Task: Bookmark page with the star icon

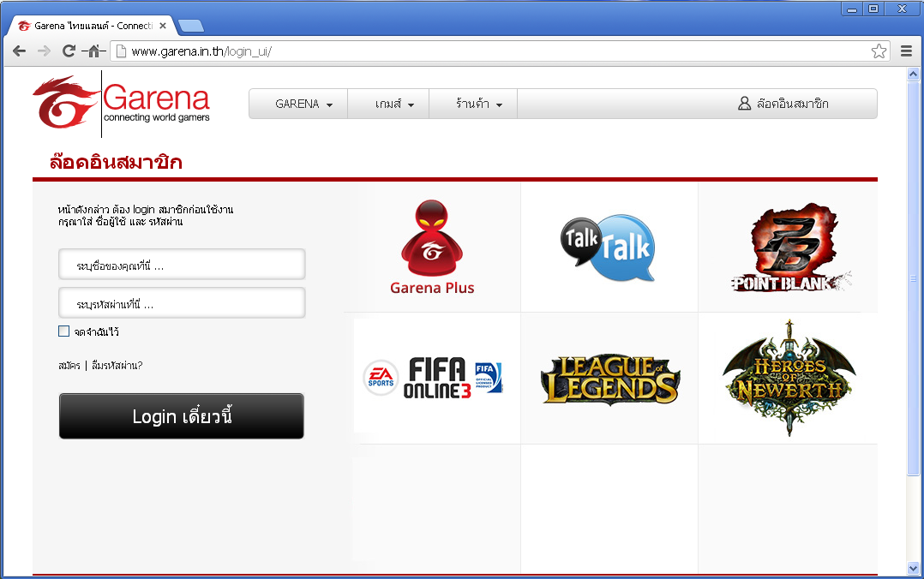Action: pos(879,51)
